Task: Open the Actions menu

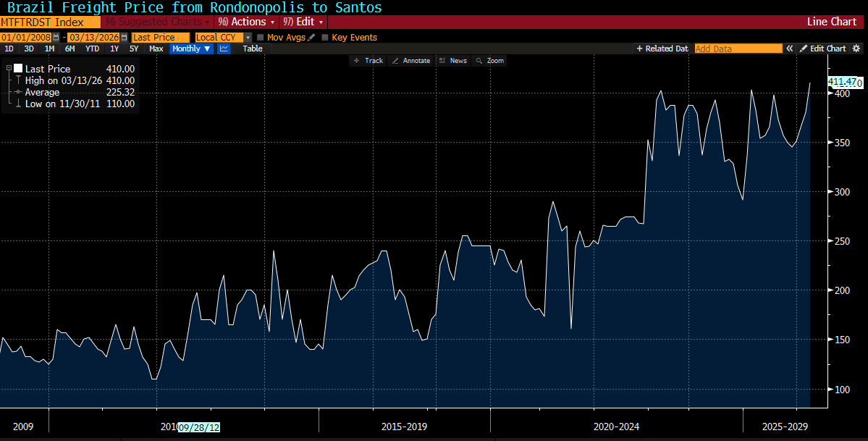Action: (246, 22)
